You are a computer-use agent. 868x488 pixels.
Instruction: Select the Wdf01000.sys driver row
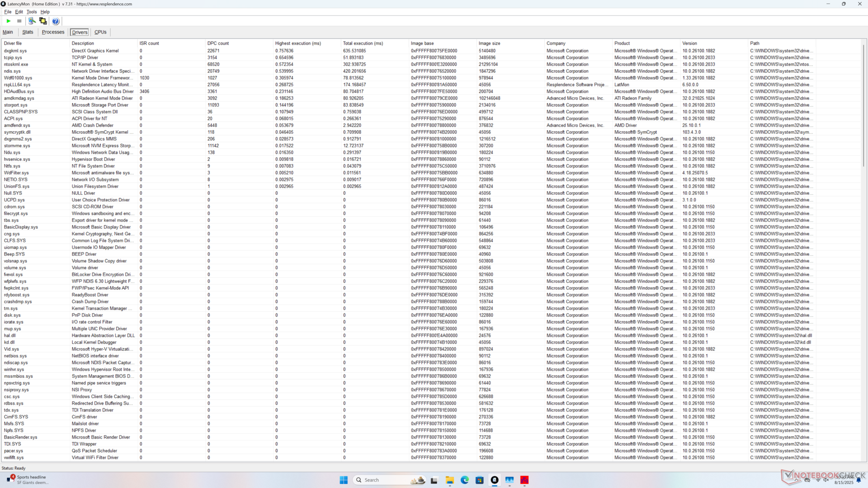(x=409, y=78)
